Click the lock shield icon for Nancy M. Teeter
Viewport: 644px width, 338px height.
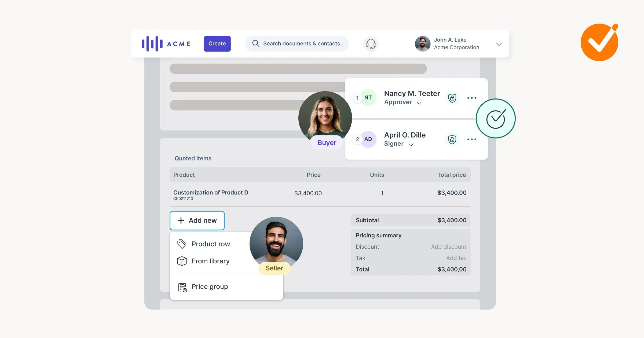(x=452, y=98)
